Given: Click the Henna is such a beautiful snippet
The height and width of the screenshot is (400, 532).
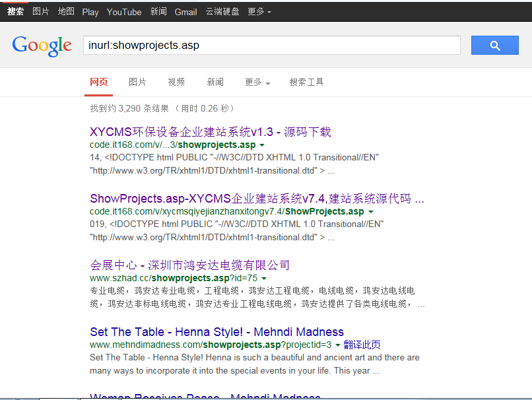Looking at the screenshot, I should (x=255, y=364).
